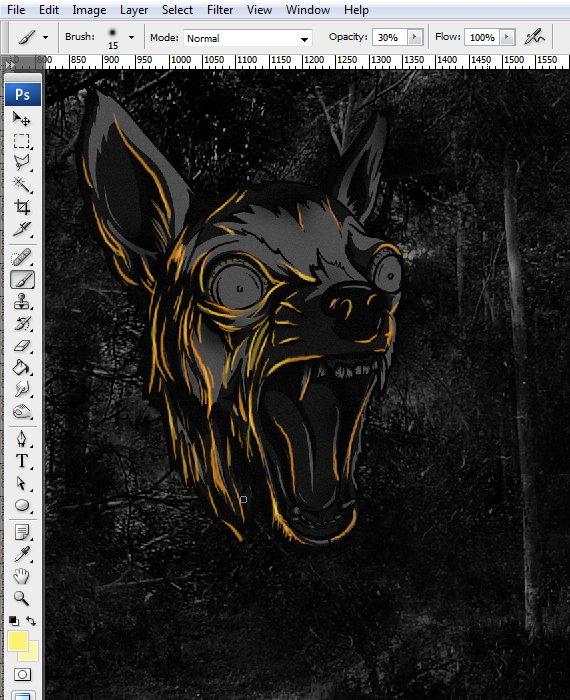Toggle Quick Mask mode
The image size is (570, 700).
[x=22, y=674]
